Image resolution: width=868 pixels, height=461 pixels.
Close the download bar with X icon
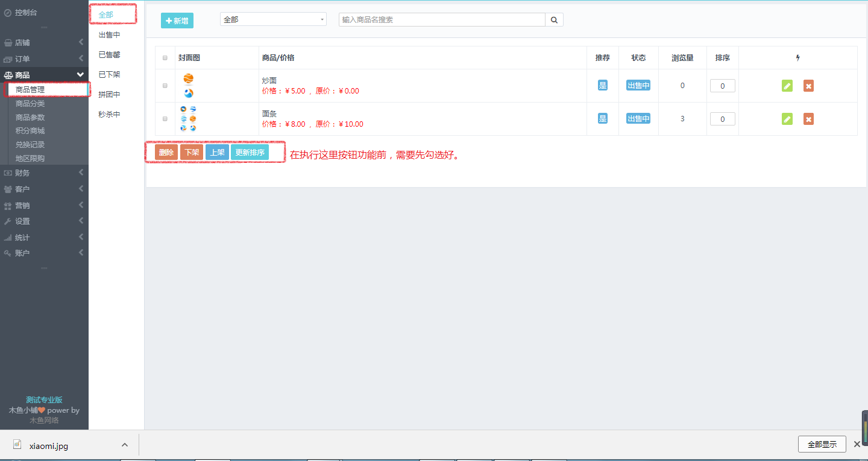(x=857, y=444)
